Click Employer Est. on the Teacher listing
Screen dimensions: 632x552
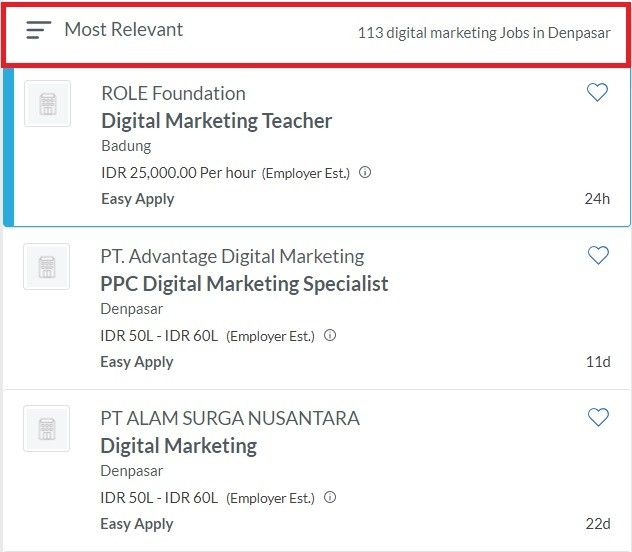point(306,173)
